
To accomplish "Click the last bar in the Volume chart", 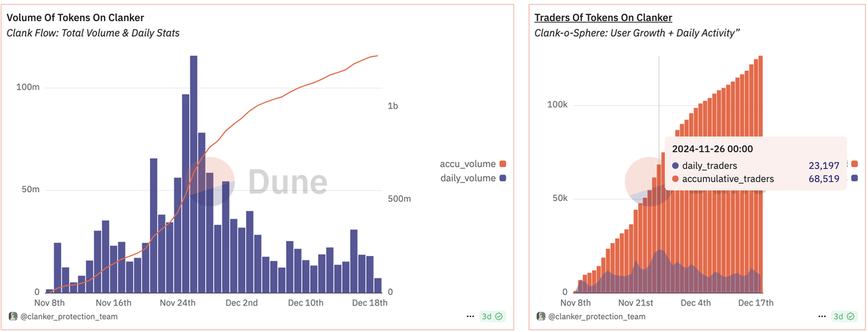I will 378,285.
